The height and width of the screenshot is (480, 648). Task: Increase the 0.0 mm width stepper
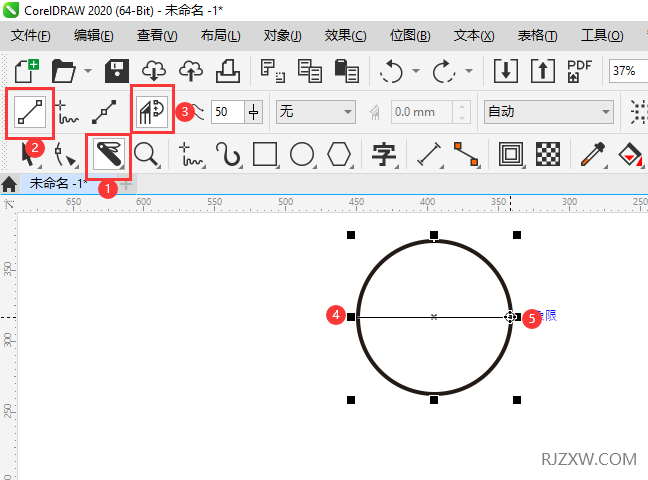462,107
